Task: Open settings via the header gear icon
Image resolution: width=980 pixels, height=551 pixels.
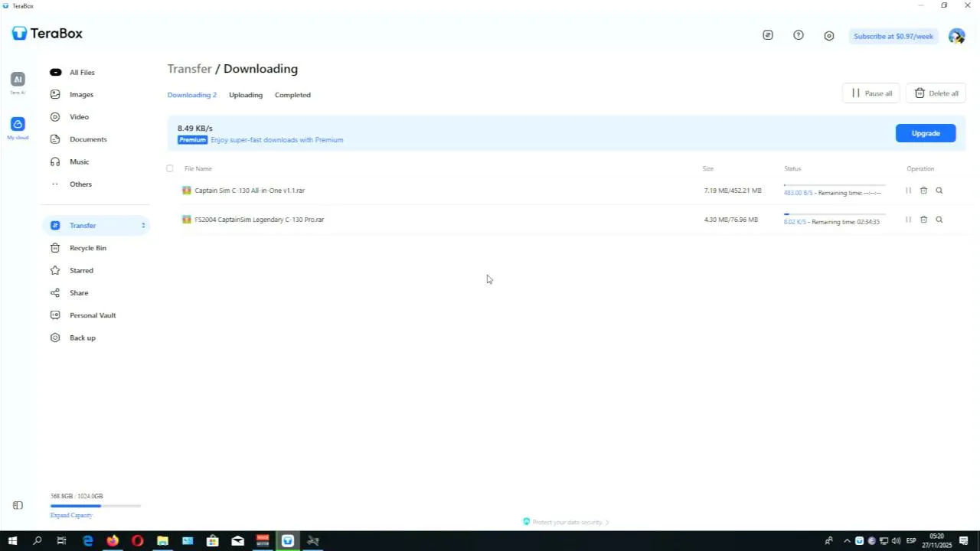Action: pos(829,36)
